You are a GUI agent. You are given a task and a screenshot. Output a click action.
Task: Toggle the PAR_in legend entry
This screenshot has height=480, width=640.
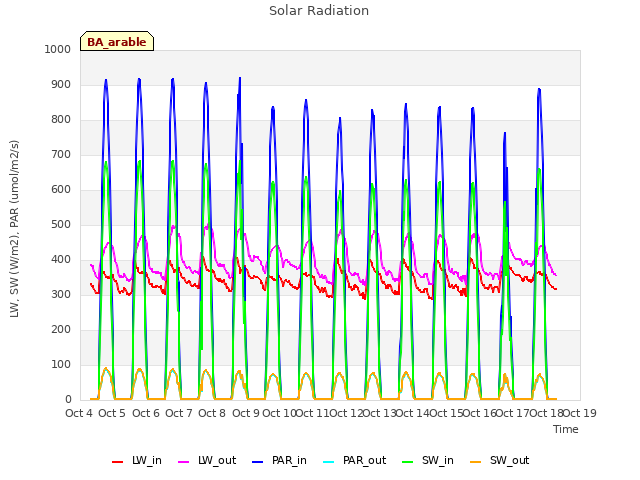click(x=280, y=460)
